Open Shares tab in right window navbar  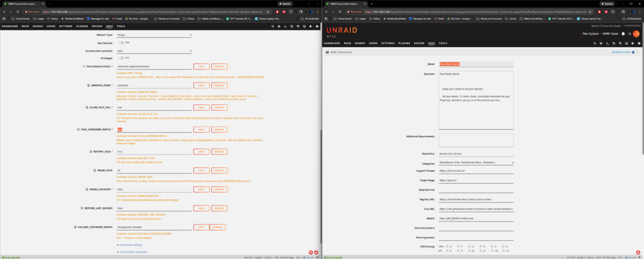click(x=360, y=43)
